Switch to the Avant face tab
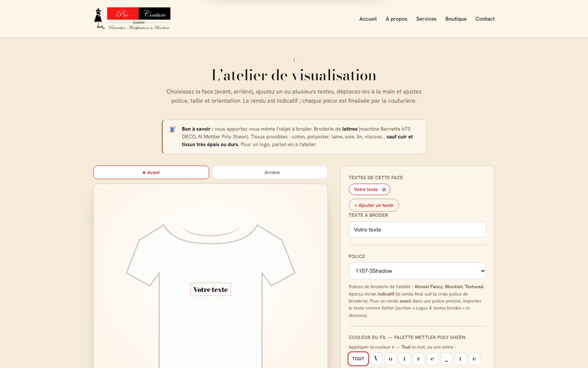588x368 pixels. click(151, 172)
